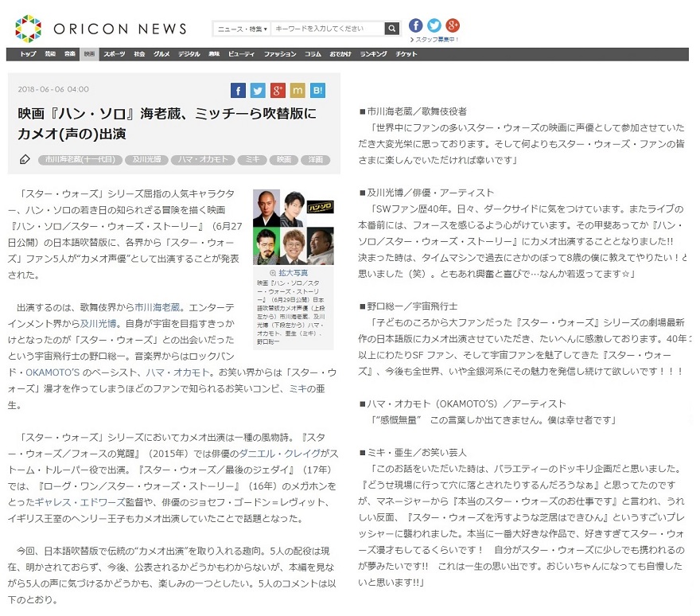This screenshot has height=616, width=700.
Task: Open the ニュース・特集 search category dropdown
Action: (x=242, y=29)
